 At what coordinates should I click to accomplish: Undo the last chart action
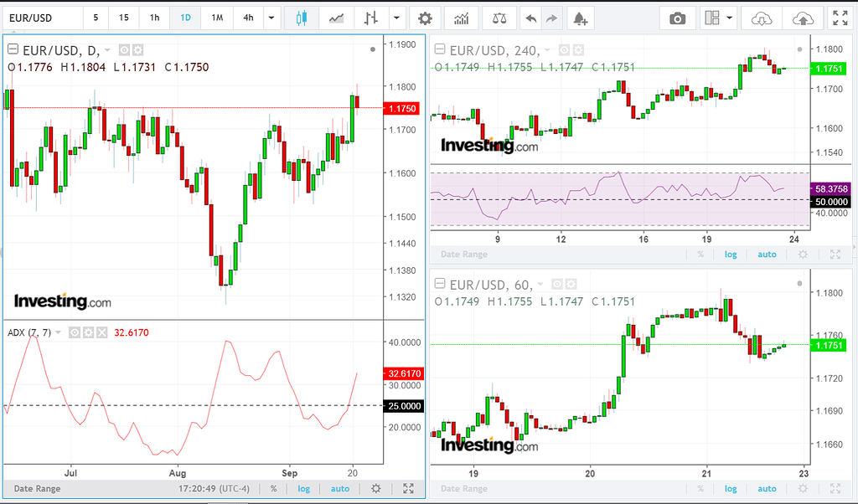click(x=530, y=18)
